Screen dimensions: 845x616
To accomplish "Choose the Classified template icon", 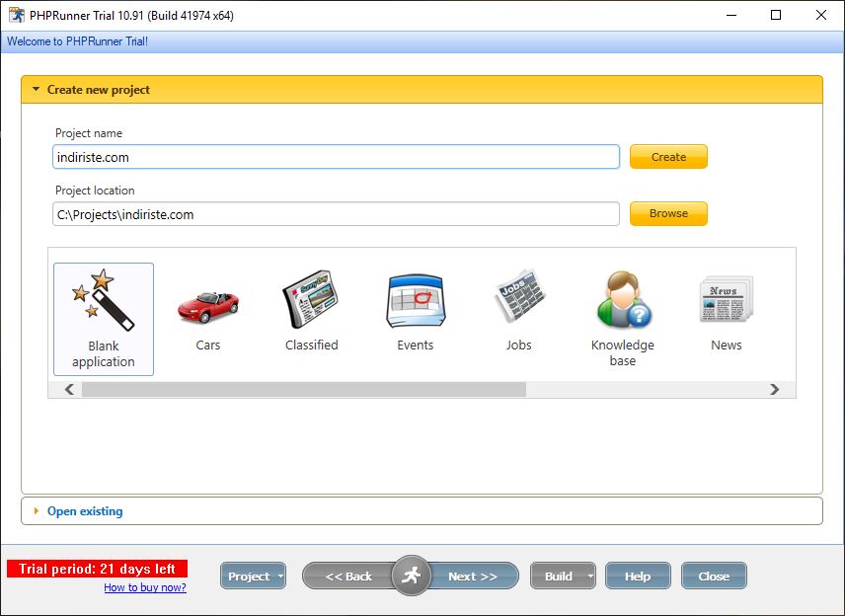I will tap(310, 300).
